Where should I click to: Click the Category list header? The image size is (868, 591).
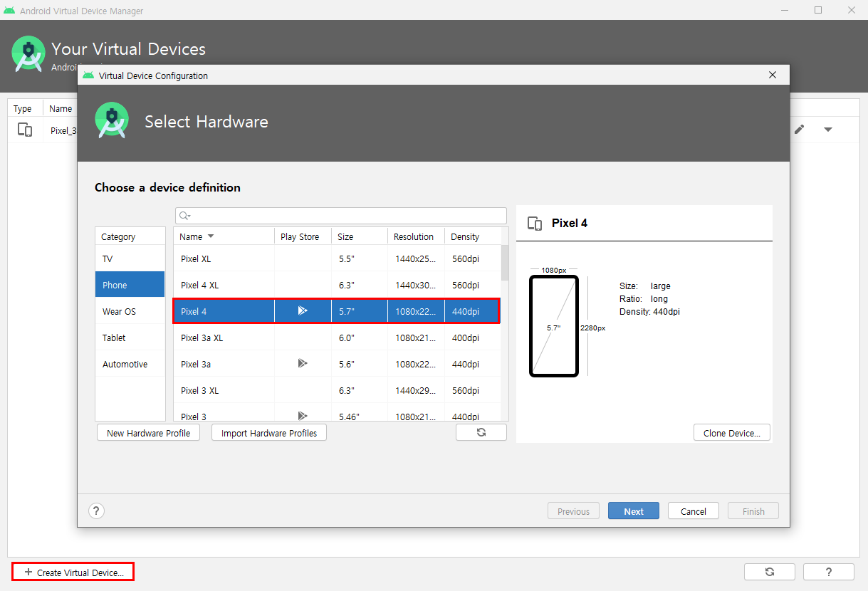point(130,236)
